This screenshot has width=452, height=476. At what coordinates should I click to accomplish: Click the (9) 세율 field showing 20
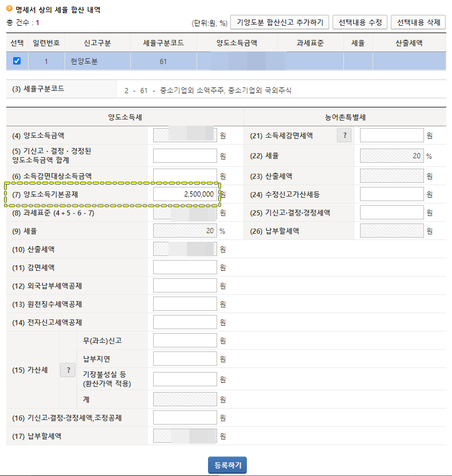pyautogui.click(x=185, y=231)
